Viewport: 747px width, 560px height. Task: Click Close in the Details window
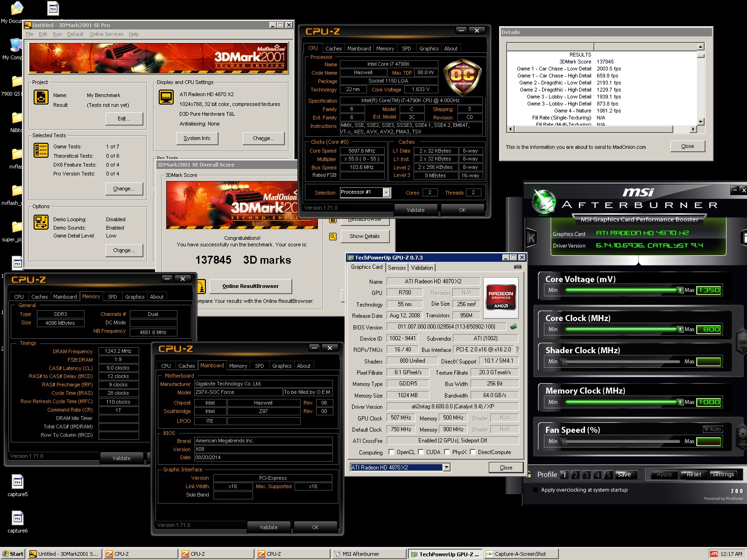pos(688,146)
